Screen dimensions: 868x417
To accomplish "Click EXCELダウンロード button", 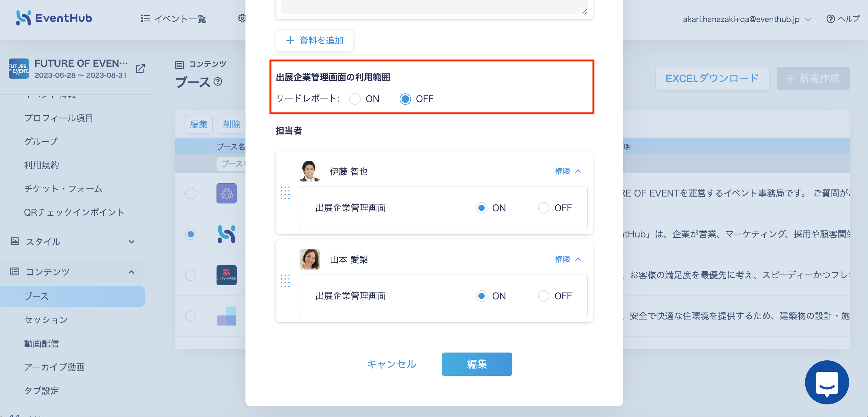I will tap(712, 78).
